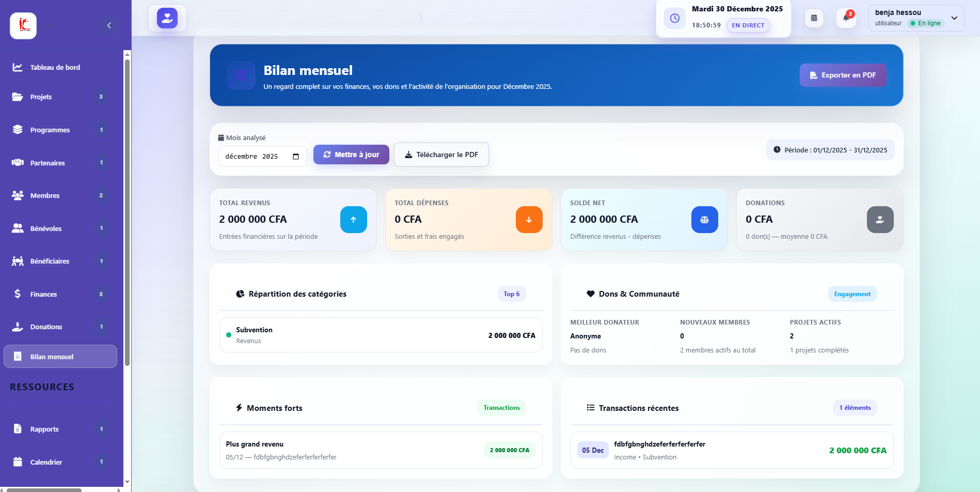Screen dimensions: 980x492
Task: Open the month picker calendar in décembre 2025 field
Action: [296, 157]
